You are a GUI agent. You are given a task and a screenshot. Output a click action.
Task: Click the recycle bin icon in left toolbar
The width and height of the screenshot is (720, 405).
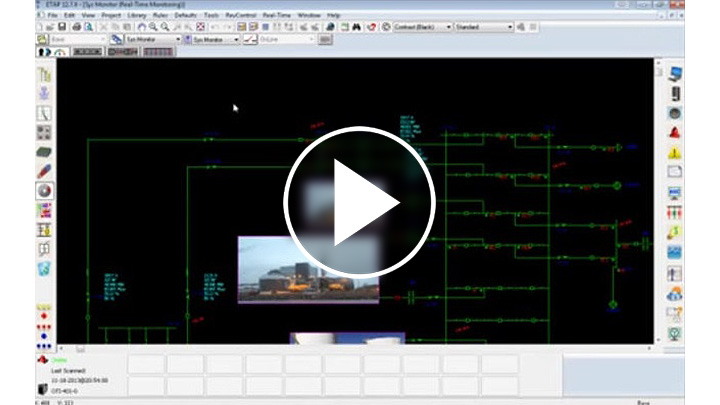(x=44, y=269)
